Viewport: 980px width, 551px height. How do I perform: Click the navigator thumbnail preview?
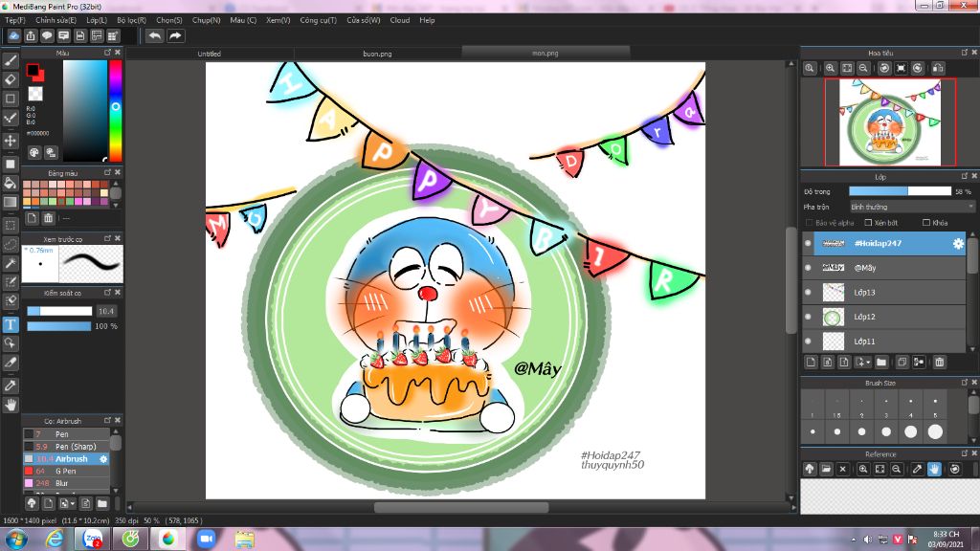tap(889, 122)
